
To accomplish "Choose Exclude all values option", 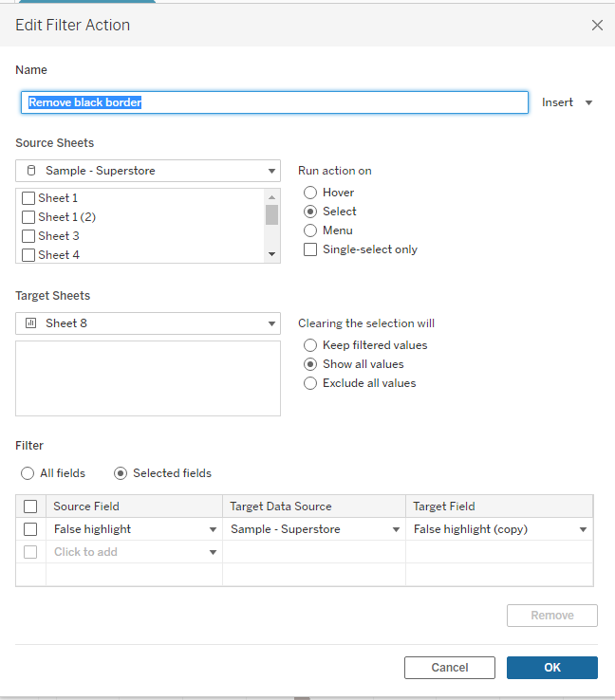I will tap(310, 383).
